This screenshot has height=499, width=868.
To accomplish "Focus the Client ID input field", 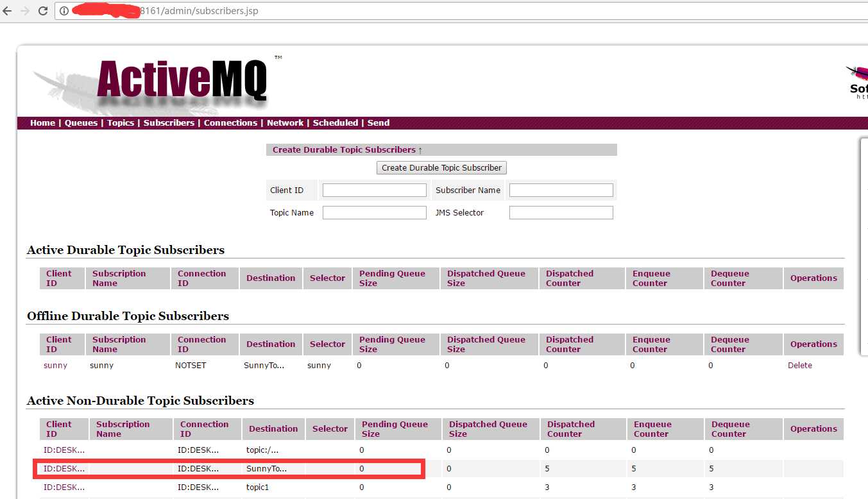I will 375,190.
